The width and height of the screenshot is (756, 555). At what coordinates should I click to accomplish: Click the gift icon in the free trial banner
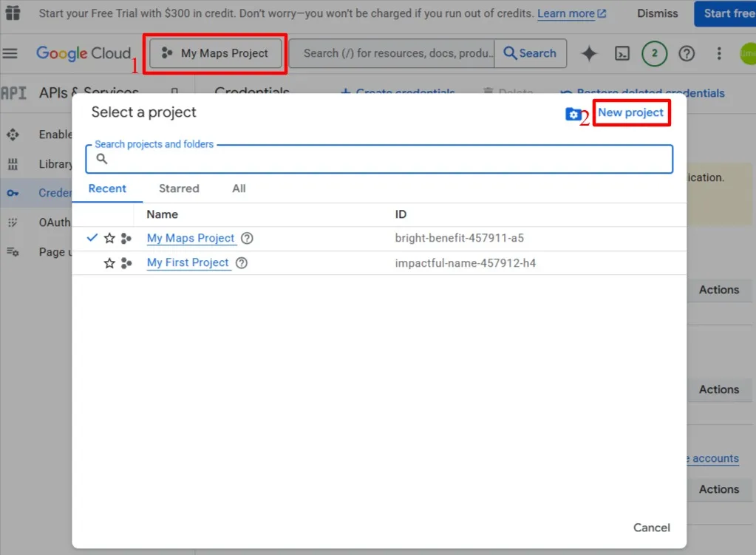click(13, 13)
